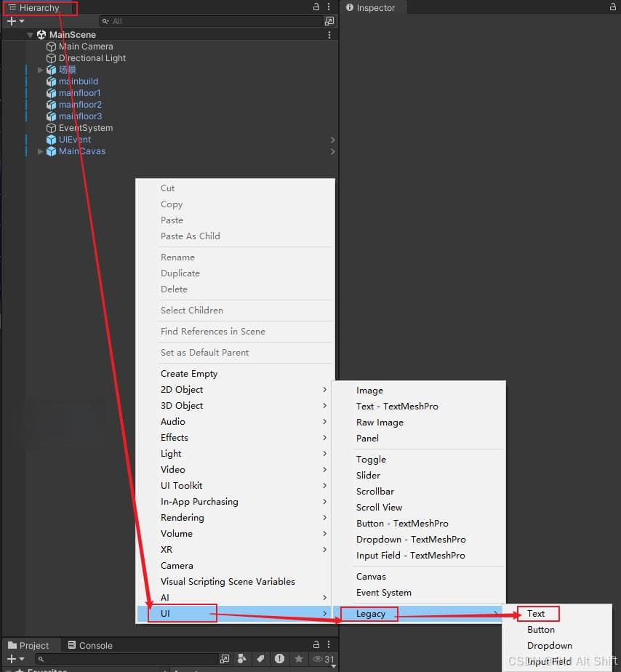Click the Hierarchy search field

(x=212, y=21)
